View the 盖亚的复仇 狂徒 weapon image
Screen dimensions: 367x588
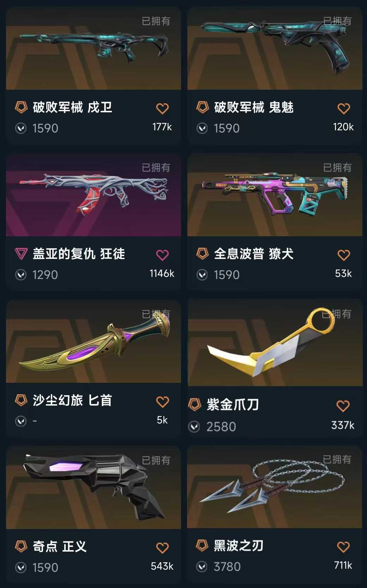click(94, 195)
